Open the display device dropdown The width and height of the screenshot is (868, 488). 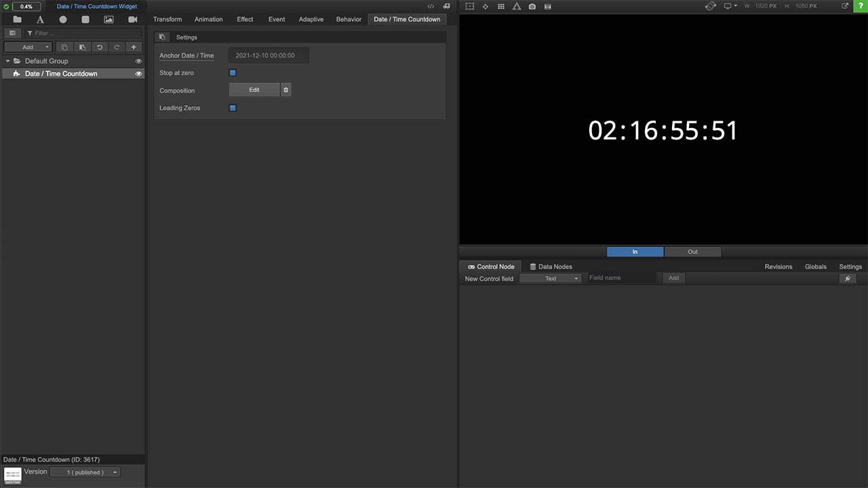pos(730,6)
